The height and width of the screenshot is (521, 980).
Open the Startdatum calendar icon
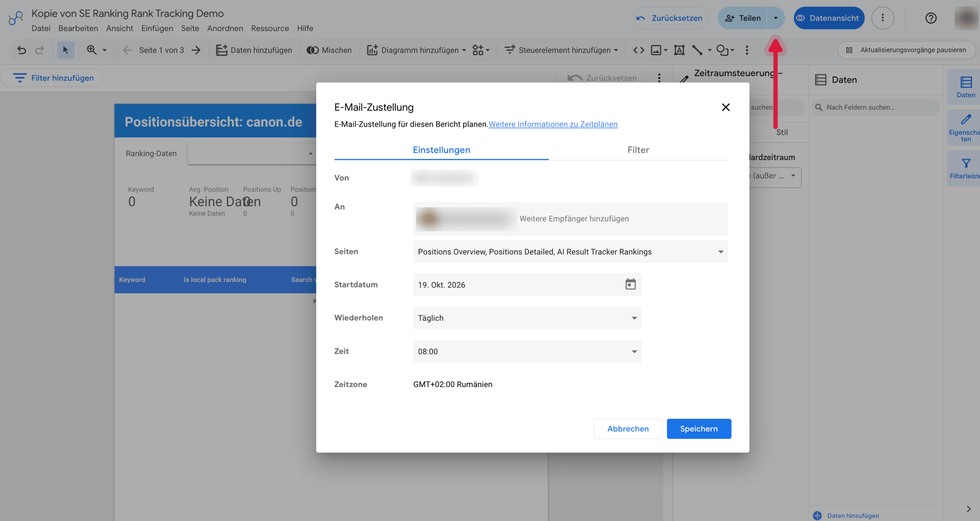click(x=630, y=284)
